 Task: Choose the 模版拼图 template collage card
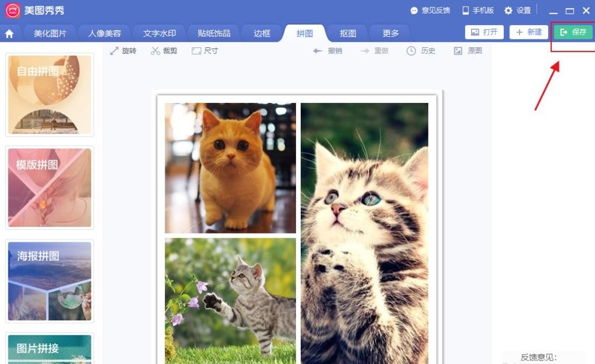click(x=50, y=188)
